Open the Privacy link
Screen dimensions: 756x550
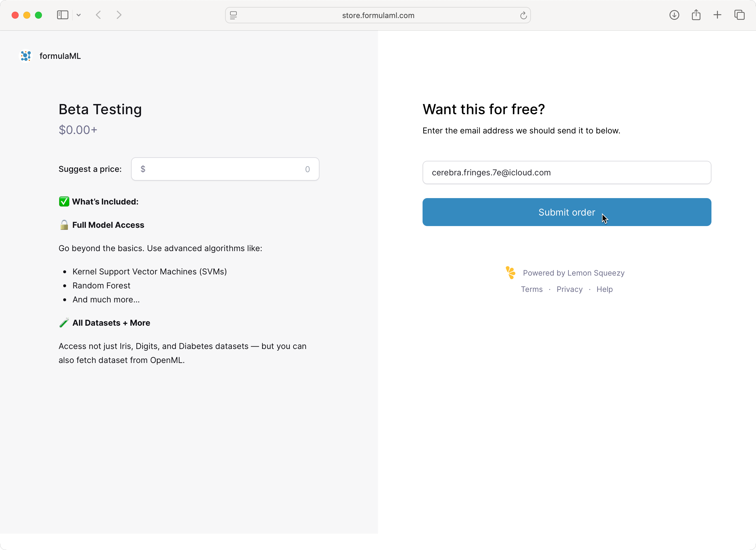pyautogui.click(x=569, y=289)
